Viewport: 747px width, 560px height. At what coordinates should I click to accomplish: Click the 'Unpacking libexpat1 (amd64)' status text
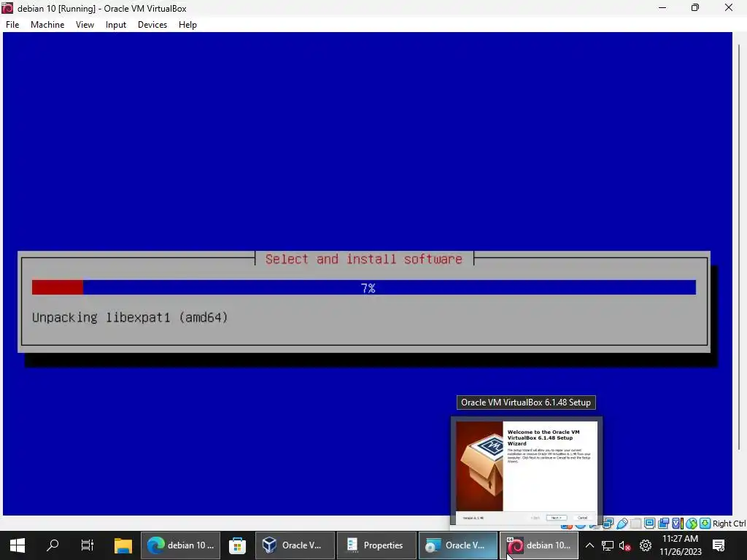pyautogui.click(x=130, y=317)
